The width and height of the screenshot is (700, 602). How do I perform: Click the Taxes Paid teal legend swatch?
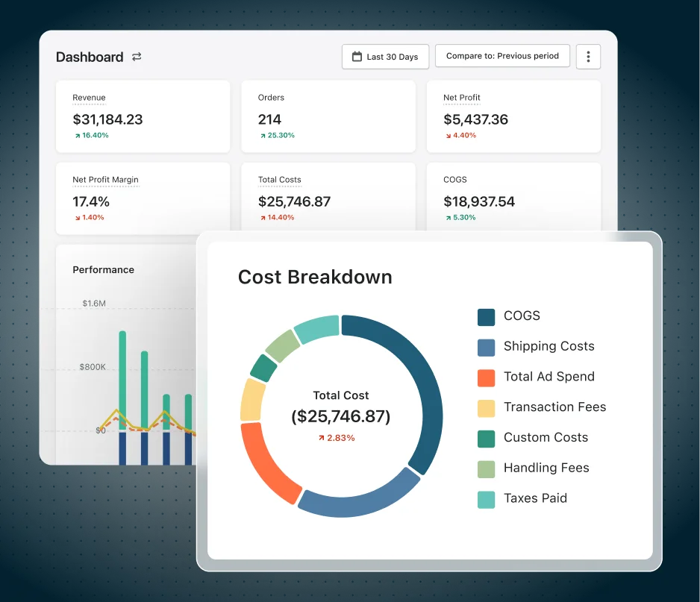[486, 500]
